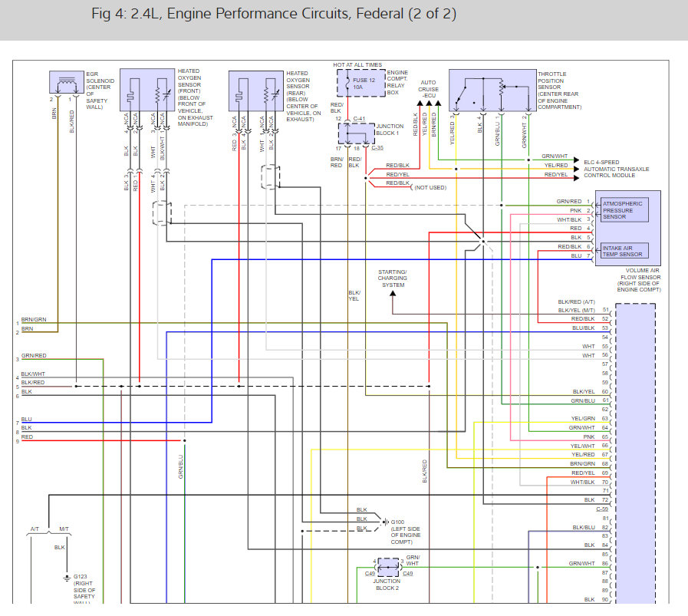
Task: Click the Junction Block 1 symbol box
Action: [x=357, y=133]
